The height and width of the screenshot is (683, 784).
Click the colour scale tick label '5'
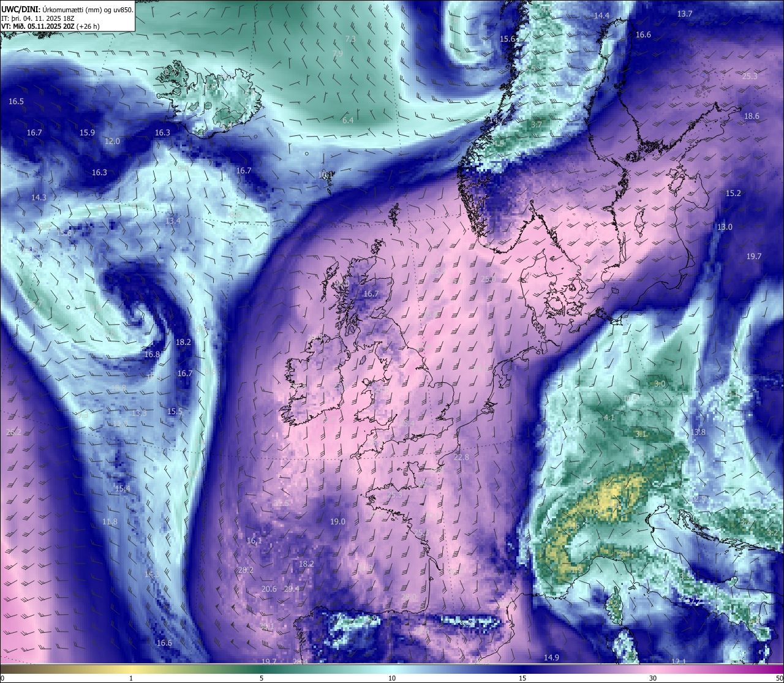pyautogui.click(x=262, y=678)
